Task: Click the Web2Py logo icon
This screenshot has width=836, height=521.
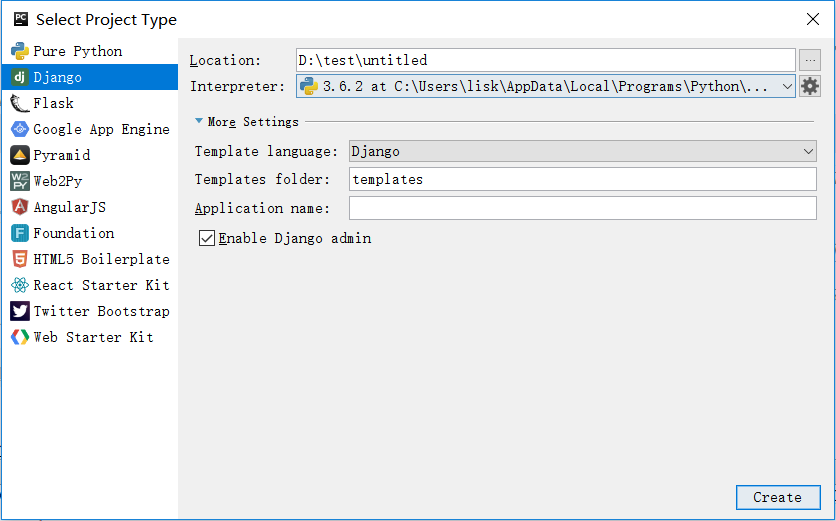Action: click(20, 181)
